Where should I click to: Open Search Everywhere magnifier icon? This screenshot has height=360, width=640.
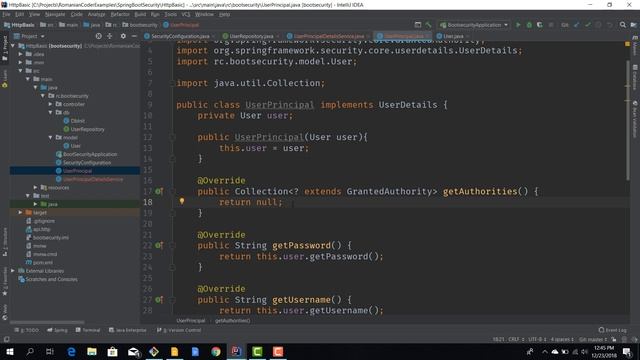tap(622, 25)
